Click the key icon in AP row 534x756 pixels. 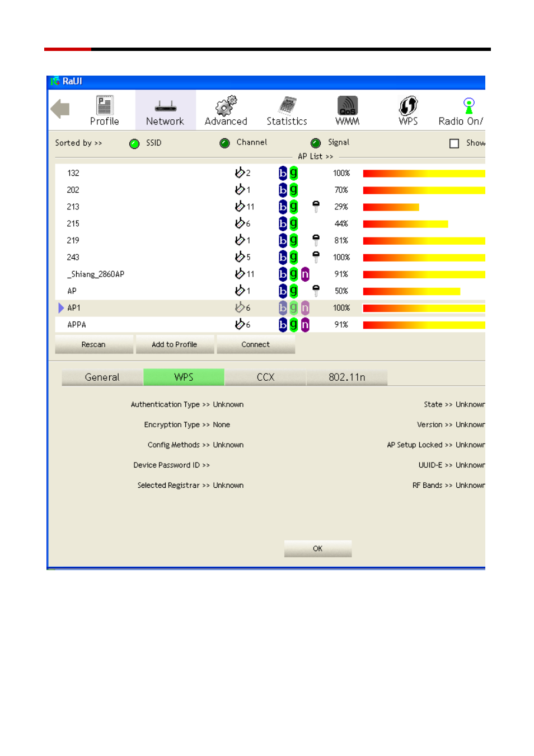point(316,291)
